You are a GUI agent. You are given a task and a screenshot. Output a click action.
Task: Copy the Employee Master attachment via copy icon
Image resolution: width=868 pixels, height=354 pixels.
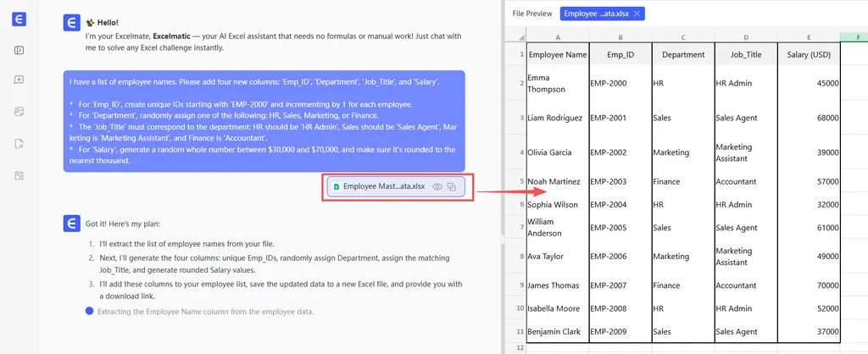pyautogui.click(x=452, y=186)
